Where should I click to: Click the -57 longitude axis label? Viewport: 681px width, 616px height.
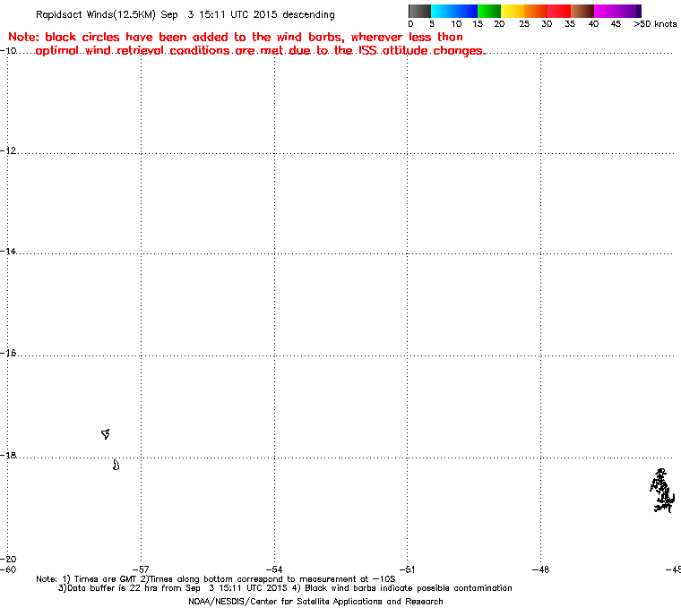click(x=141, y=569)
